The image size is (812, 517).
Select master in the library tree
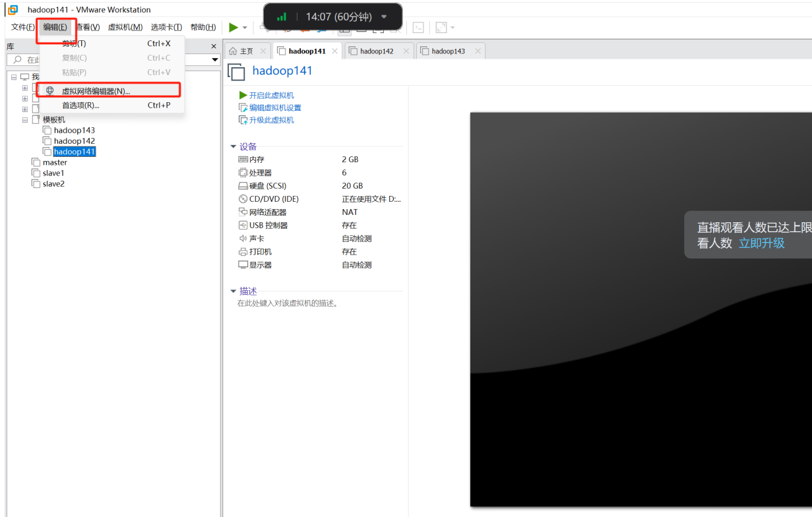55,162
